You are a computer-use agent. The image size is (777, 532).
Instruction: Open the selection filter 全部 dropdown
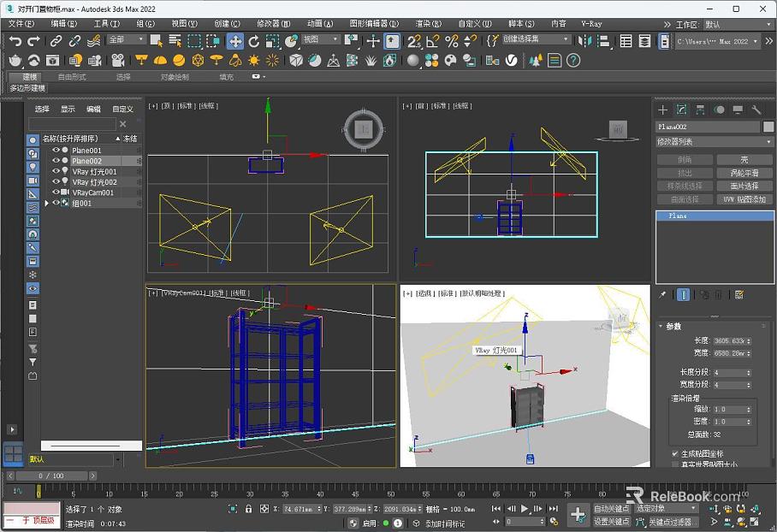point(127,39)
